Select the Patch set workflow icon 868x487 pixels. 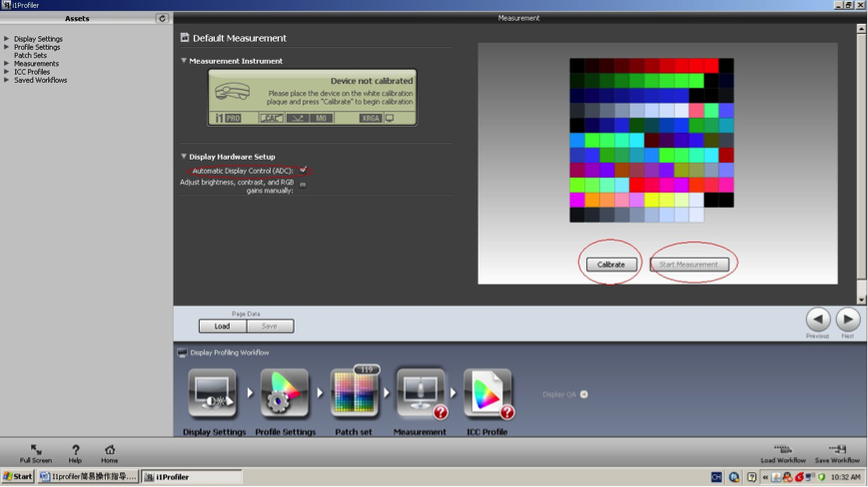[x=354, y=393]
